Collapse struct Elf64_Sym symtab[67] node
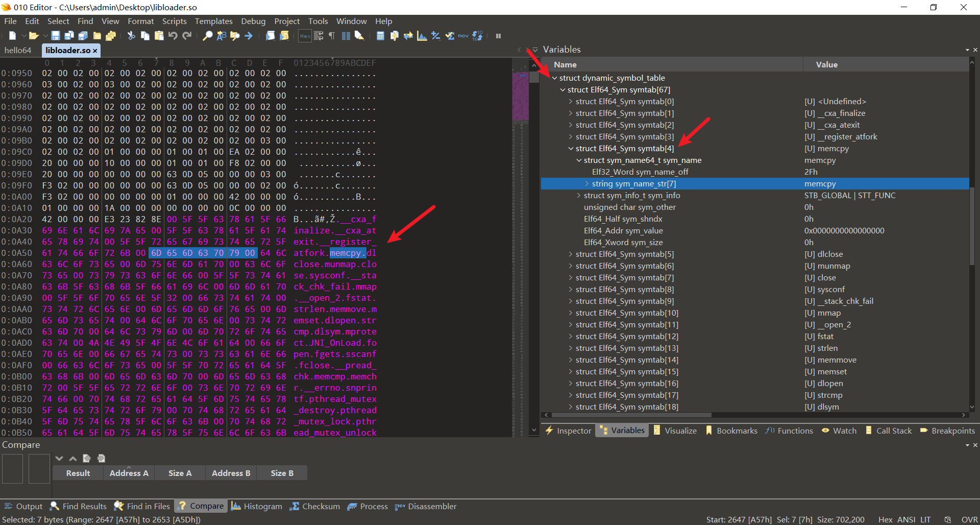 click(x=562, y=90)
